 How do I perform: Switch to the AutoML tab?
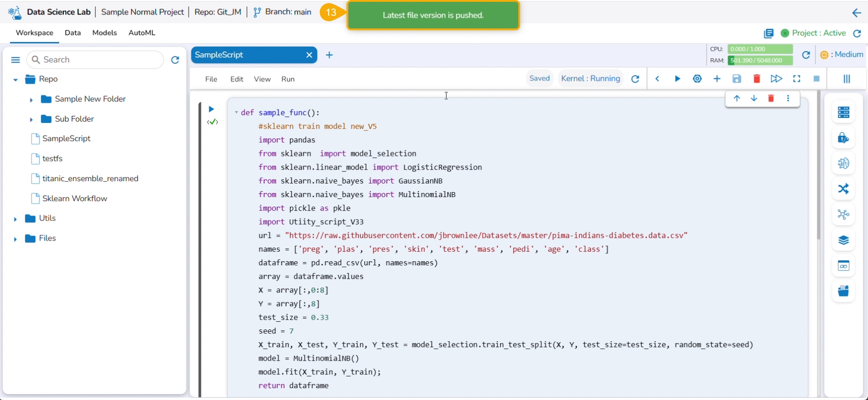[142, 33]
